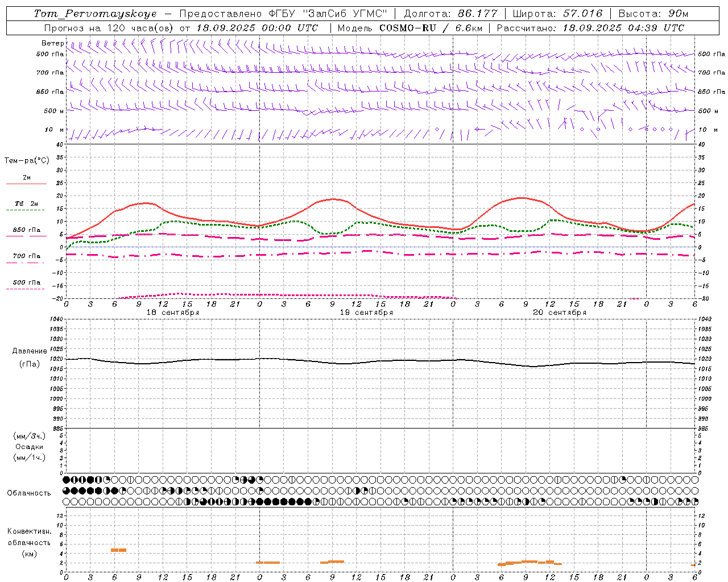
Task: Click the 'Облачность' cloudiness label
Action: click(29, 493)
